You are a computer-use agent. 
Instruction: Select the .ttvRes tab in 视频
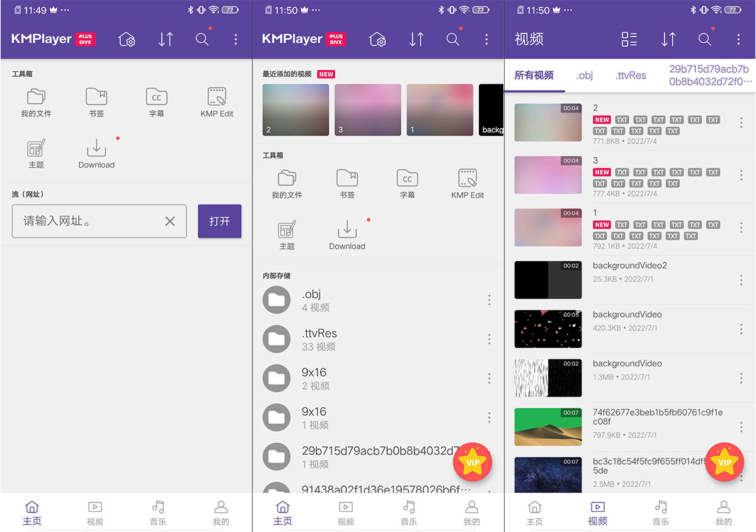click(x=631, y=76)
